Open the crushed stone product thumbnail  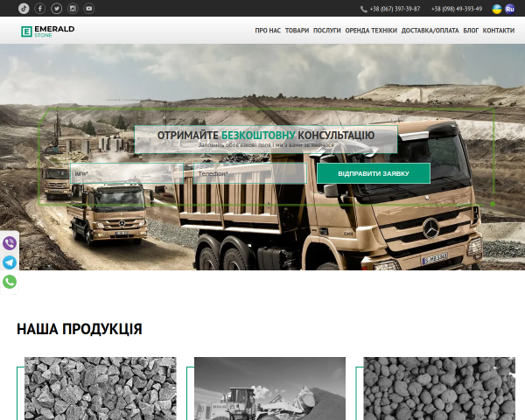(x=100, y=388)
